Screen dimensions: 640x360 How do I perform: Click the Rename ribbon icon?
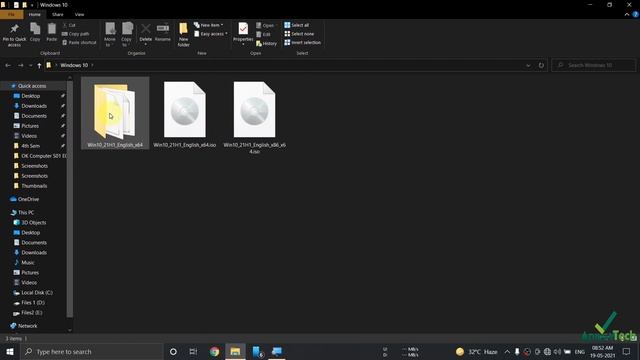tap(162, 32)
